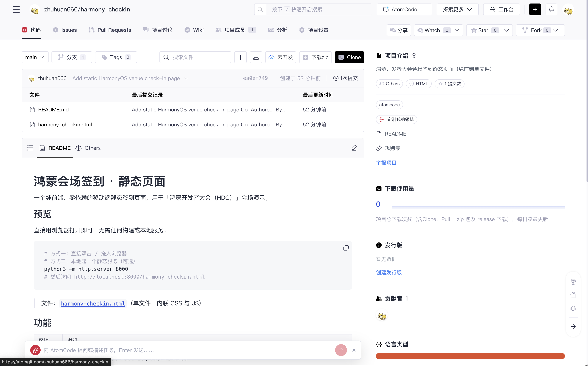Open harmony-checkin.html link in README

coord(93,303)
